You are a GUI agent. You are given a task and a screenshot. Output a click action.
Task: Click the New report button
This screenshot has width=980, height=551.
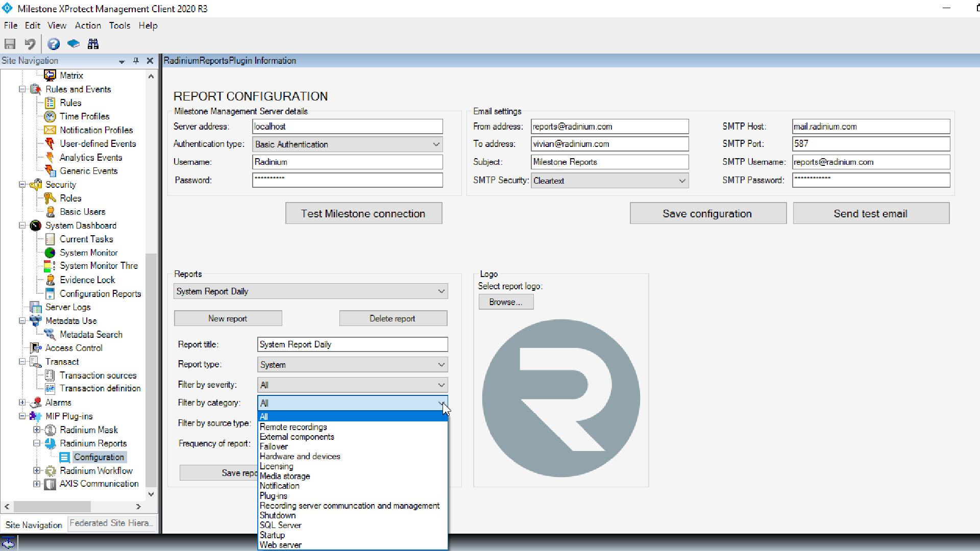228,318
